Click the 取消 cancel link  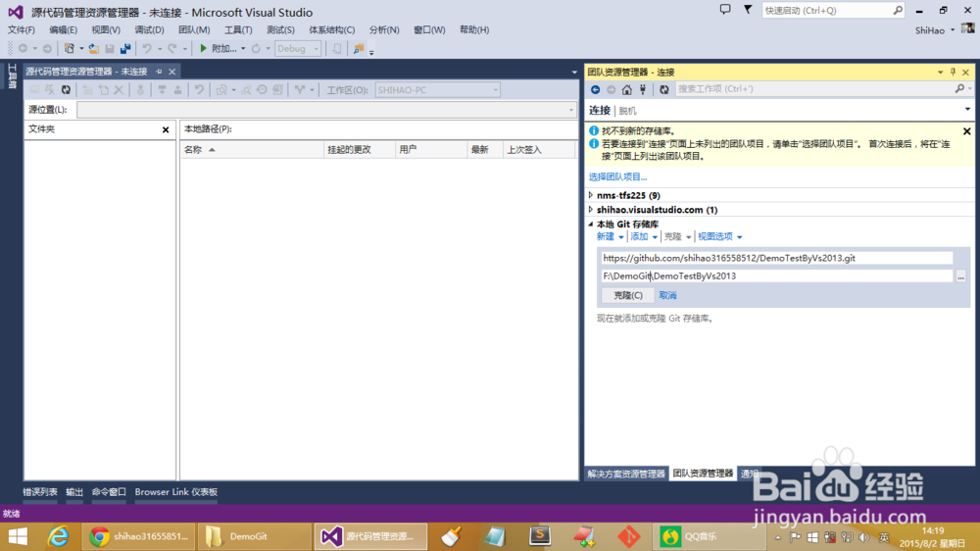click(667, 295)
